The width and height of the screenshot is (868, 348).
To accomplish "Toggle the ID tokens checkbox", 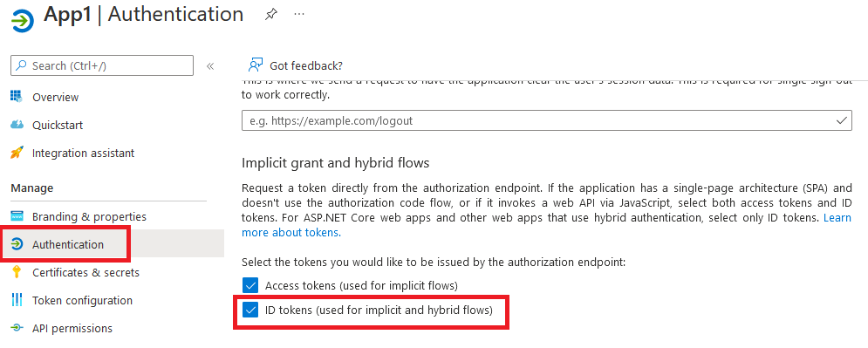I will coord(250,310).
